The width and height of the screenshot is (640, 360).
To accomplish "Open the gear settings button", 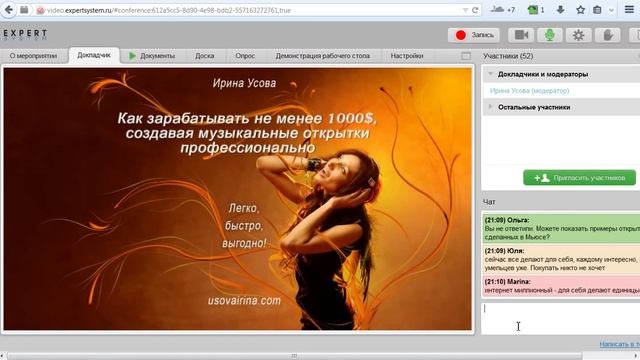I will tap(578, 35).
